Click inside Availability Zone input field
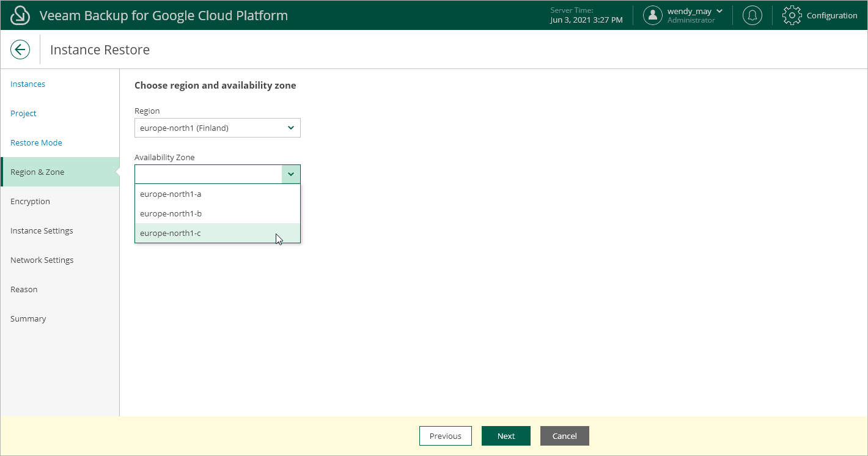 coord(208,174)
